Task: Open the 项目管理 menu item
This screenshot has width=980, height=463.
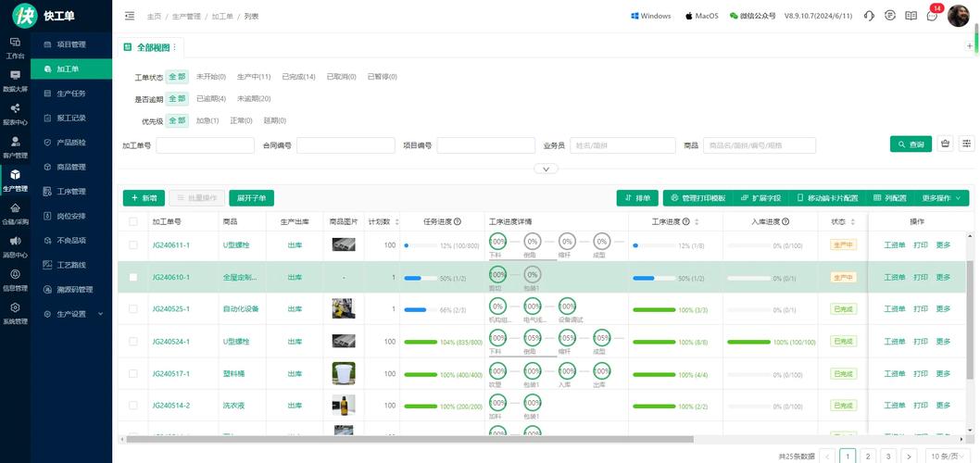Action: click(71, 44)
